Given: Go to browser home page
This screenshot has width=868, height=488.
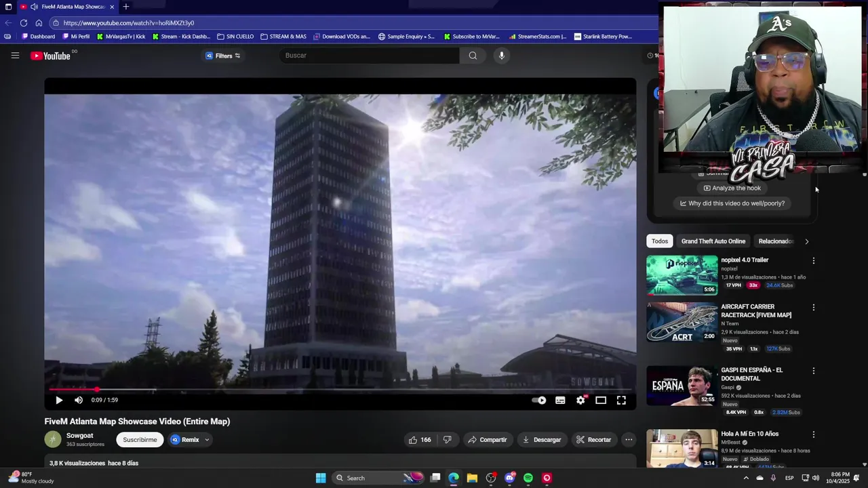Looking at the screenshot, I should (39, 23).
